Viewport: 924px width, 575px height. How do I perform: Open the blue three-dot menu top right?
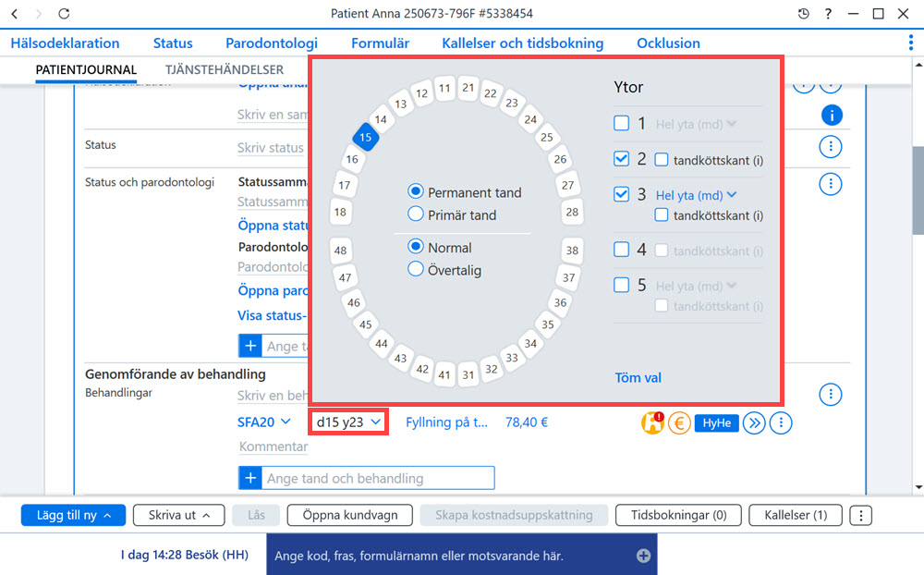(x=911, y=43)
